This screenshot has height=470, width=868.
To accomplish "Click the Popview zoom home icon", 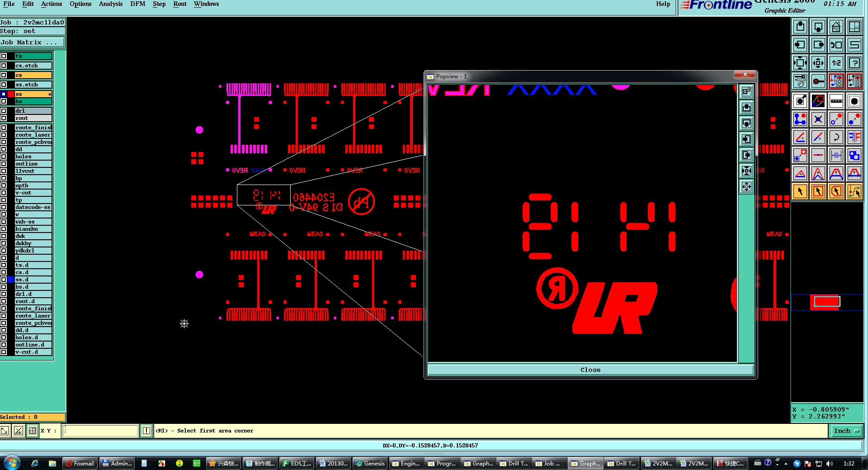I will point(746,91).
